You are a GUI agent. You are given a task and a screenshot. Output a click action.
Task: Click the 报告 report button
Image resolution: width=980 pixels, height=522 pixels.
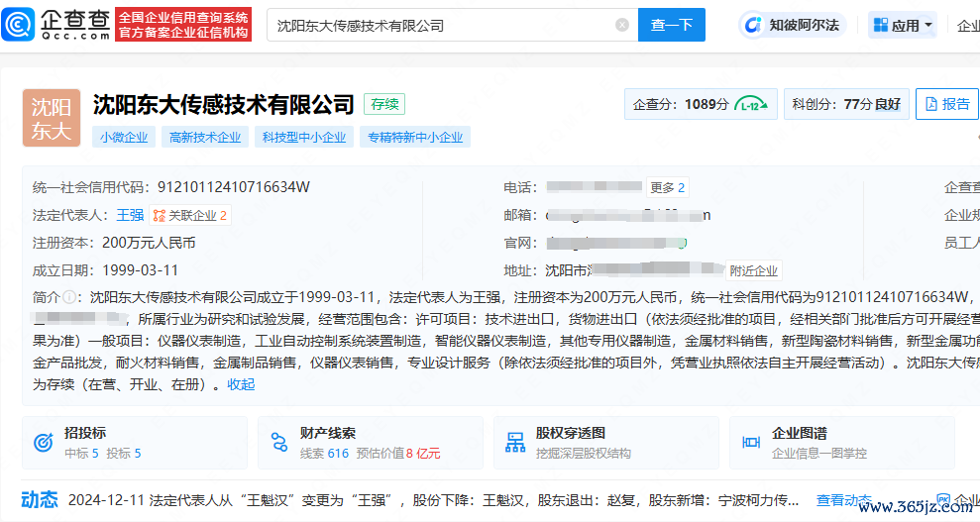[x=947, y=104]
